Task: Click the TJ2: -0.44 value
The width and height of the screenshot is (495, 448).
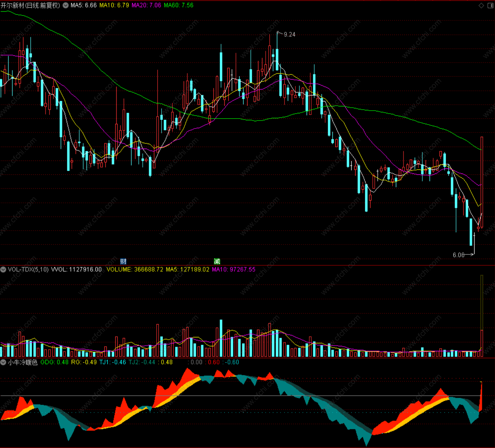Action: 142,362
